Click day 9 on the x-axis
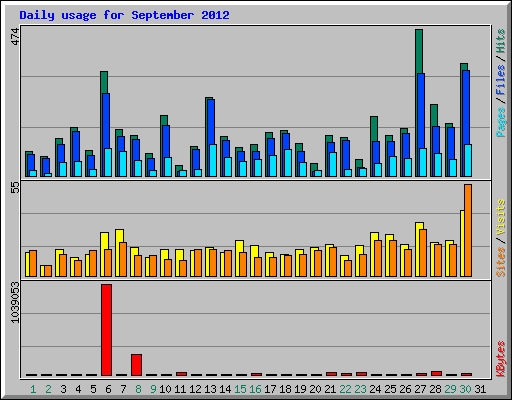The width and height of the screenshot is (512, 400). 153,389
